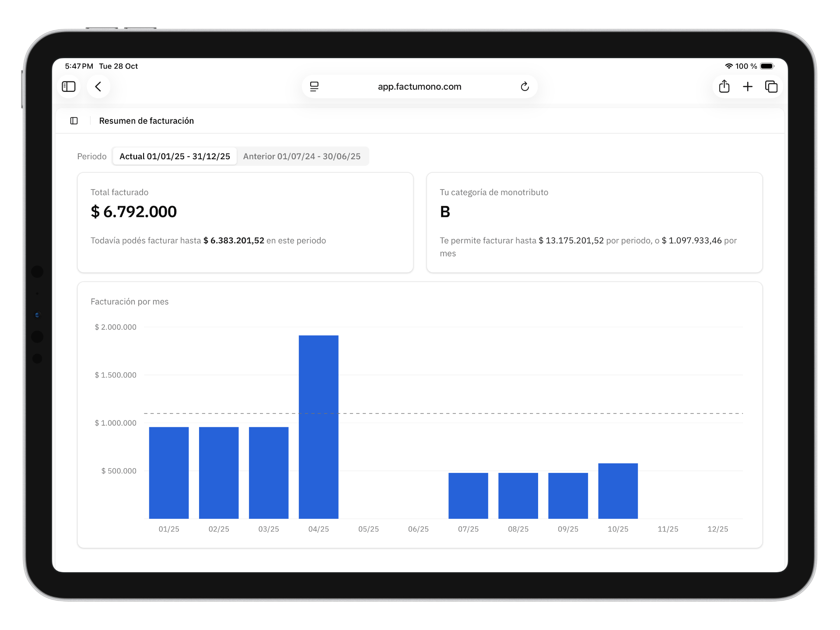Reload page with refresh icon

click(525, 87)
